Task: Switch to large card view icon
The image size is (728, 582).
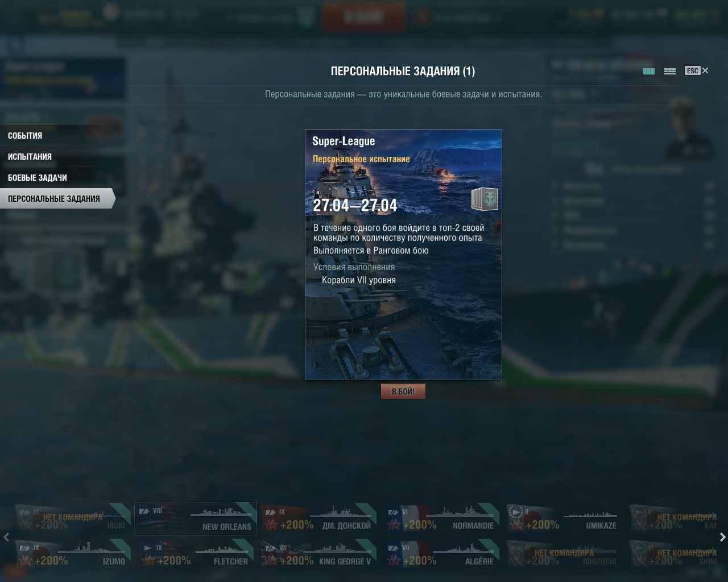Action: [648, 71]
